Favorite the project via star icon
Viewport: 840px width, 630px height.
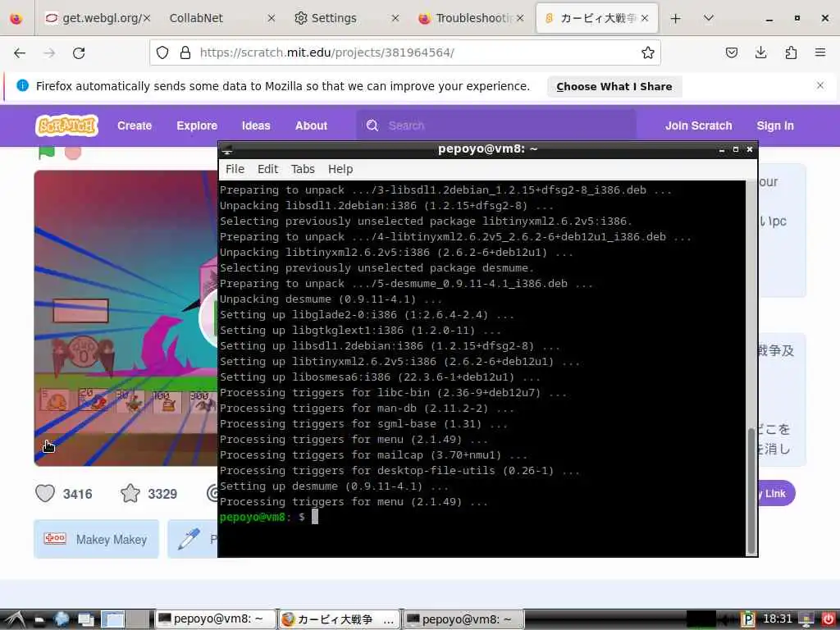coord(130,493)
